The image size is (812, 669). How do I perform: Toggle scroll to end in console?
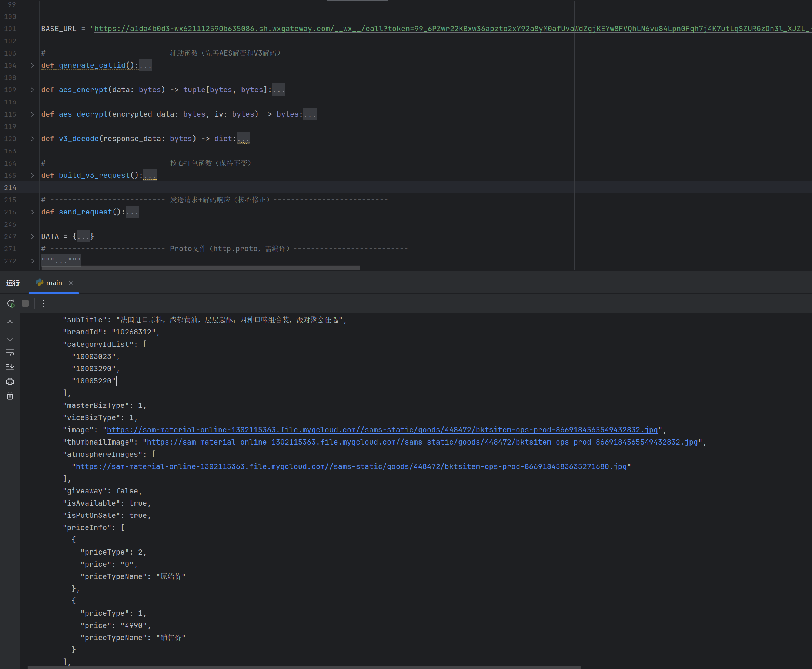(10, 367)
